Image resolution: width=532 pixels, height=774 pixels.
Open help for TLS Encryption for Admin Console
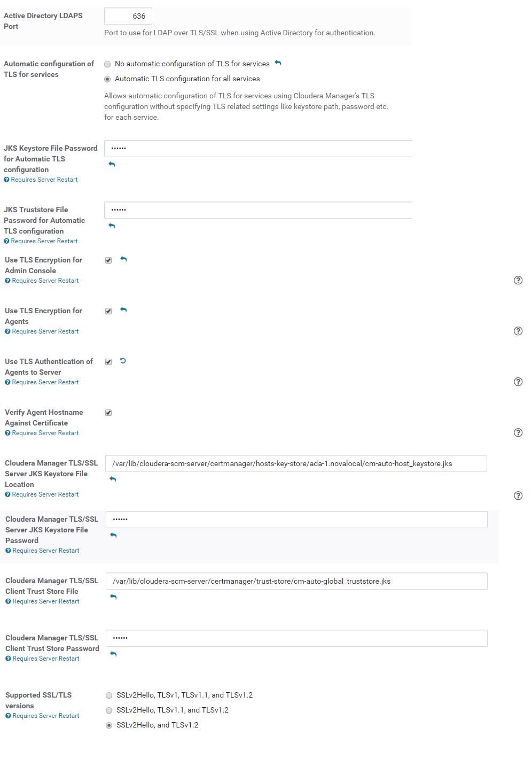518,280
